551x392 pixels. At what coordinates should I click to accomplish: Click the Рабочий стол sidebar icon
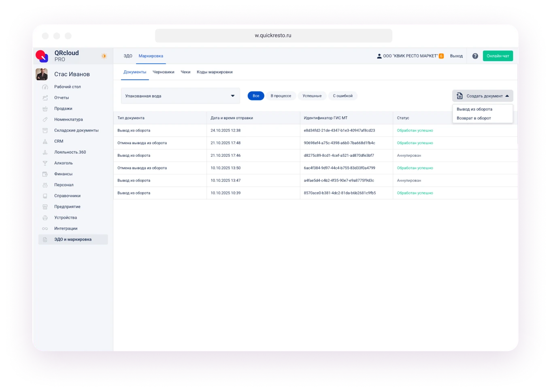point(45,87)
